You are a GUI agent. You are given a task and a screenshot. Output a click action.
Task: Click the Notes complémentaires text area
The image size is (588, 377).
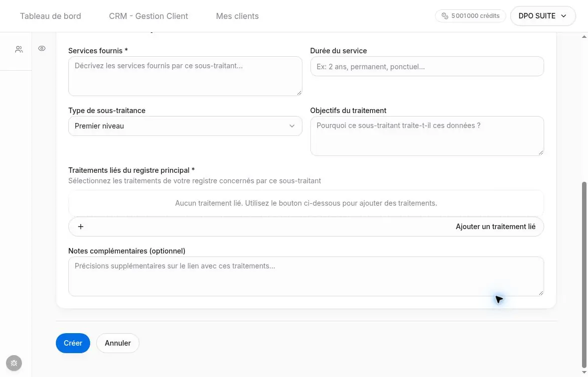pyautogui.click(x=306, y=276)
